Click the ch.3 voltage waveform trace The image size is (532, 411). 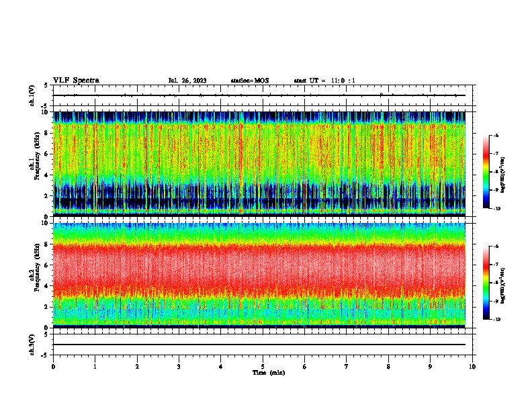259,345
